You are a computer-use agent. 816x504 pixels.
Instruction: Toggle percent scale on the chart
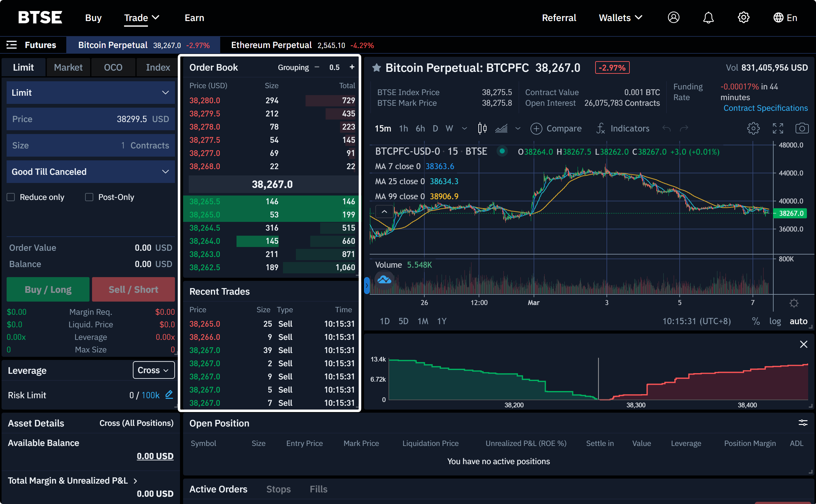pos(756,321)
